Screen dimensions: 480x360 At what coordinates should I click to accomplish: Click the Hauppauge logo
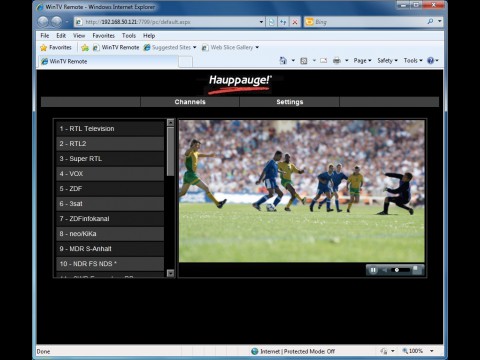pos(239,84)
